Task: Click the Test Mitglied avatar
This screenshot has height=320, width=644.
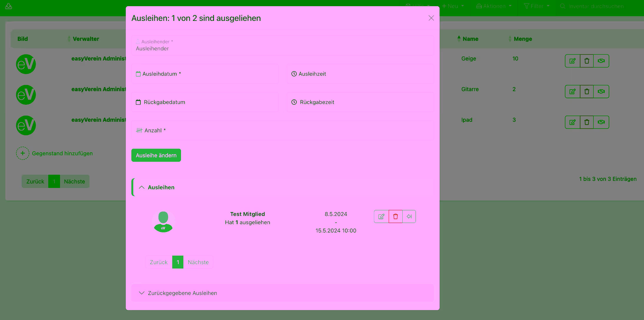Action: pos(163,221)
